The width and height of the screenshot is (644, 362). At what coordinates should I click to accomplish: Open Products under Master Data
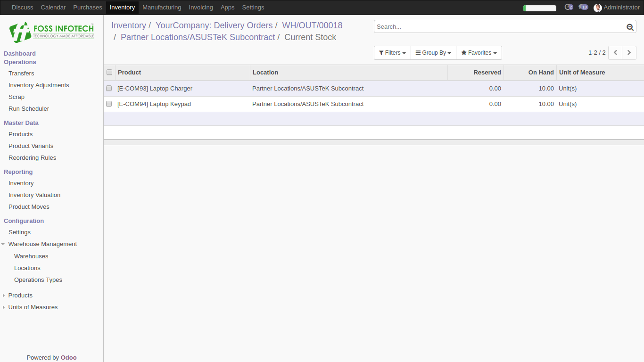[21, 134]
